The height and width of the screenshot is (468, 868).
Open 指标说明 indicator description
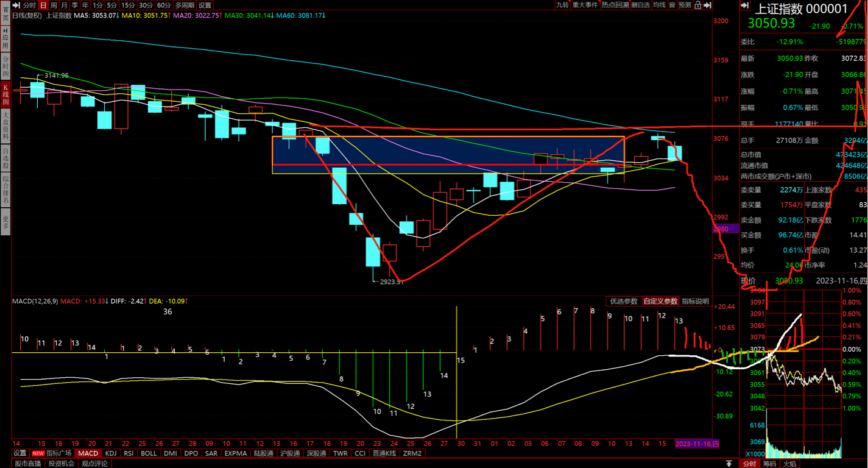click(696, 301)
